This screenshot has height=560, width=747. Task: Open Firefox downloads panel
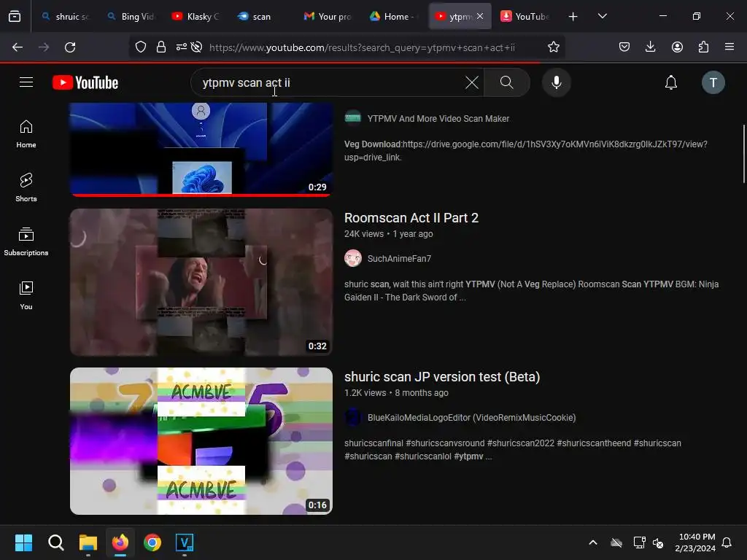[x=650, y=47]
